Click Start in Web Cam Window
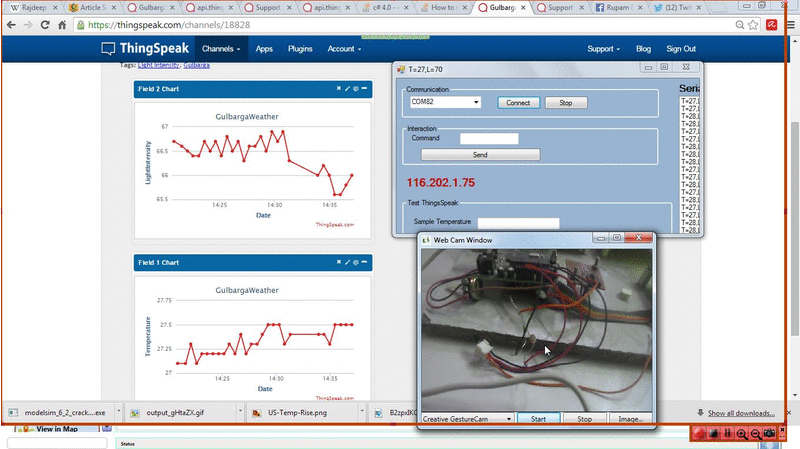Image resolution: width=800 pixels, height=449 pixels. point(538,419)
